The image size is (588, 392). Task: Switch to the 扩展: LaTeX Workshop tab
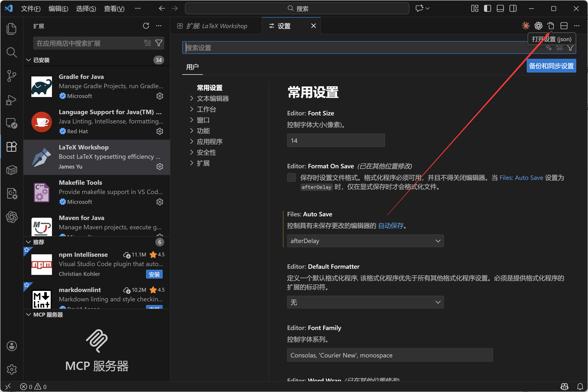[216, 26]
